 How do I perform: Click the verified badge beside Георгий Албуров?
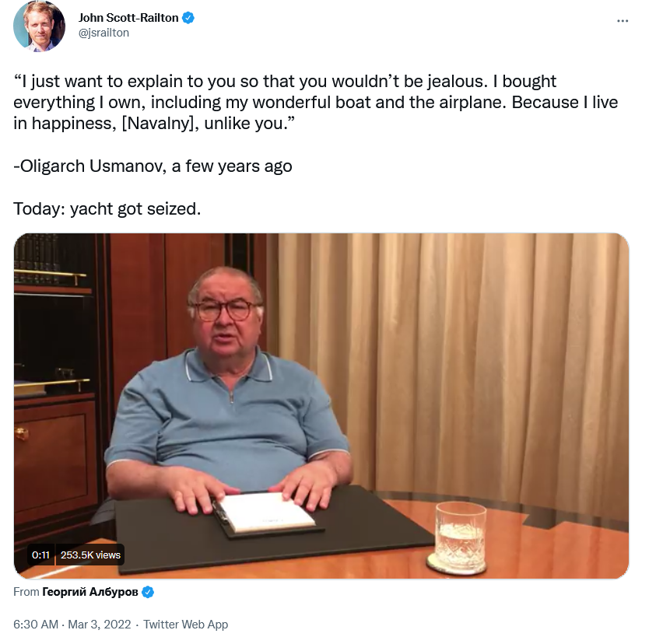[x=148, y=592]
